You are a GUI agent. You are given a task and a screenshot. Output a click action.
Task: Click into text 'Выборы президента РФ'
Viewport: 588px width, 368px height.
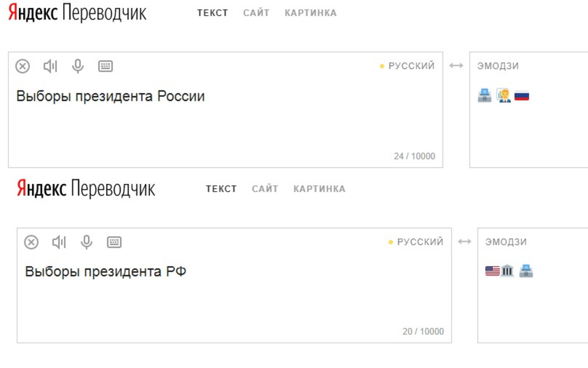[105, 271]
